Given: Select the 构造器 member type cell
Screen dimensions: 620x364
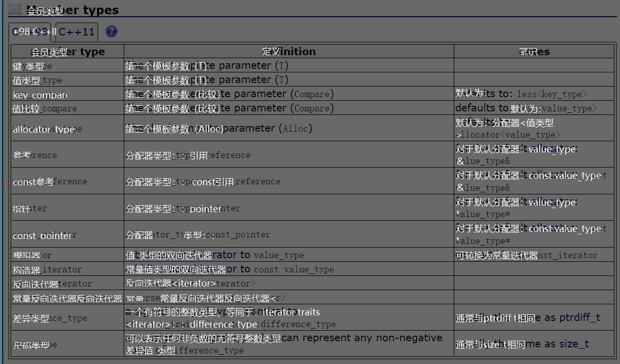Looking at the screenshot, I should point(67,269).
